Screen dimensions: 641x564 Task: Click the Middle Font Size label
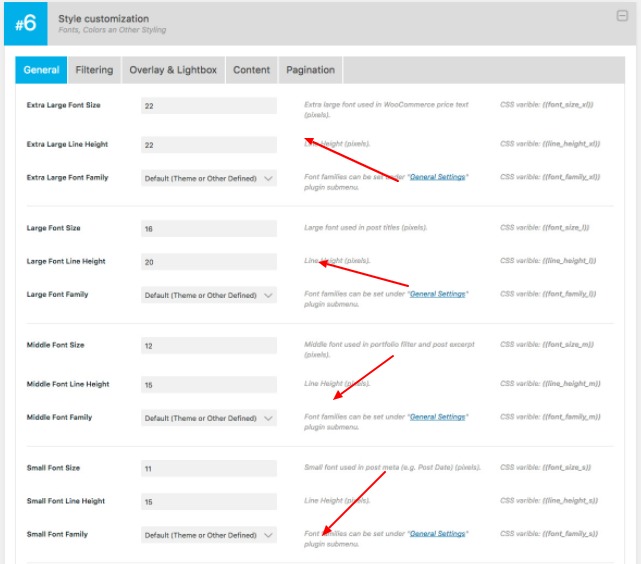click(55, 345)
